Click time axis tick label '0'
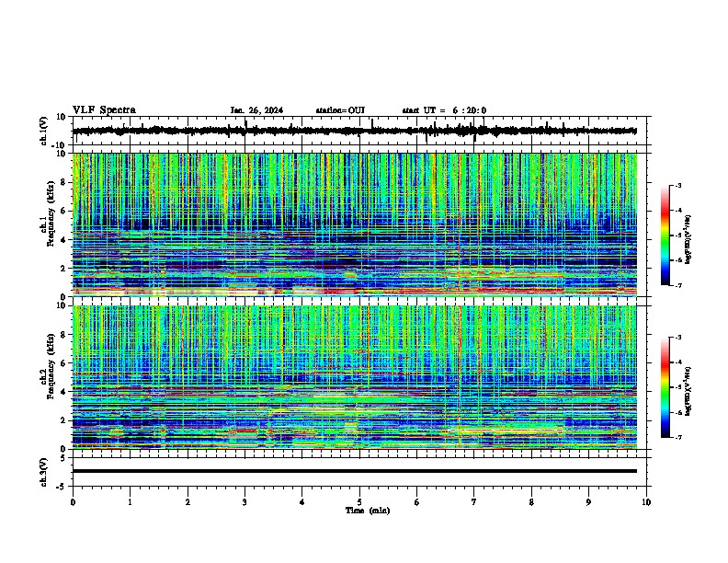Screen dimensions: 728x563 click(73, 502)
